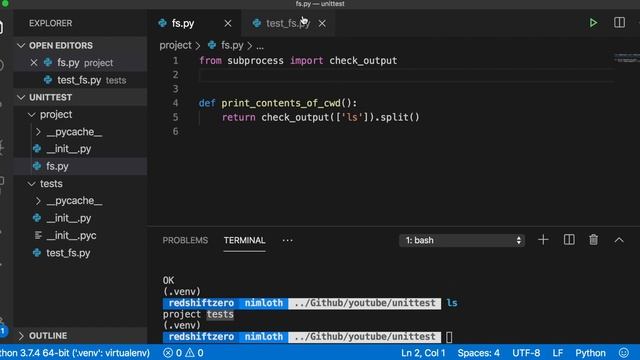Open errors and warnings count in status bar
Image resolution: width=640 pixels, height=360 pixels.
[x=183, y=353]
